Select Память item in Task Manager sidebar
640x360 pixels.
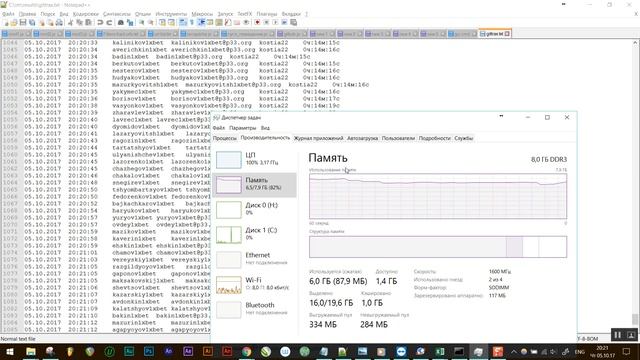[254, 184]
